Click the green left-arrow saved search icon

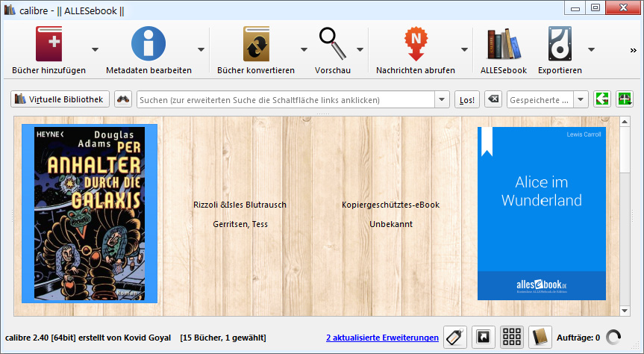click(x=602, y=99)
